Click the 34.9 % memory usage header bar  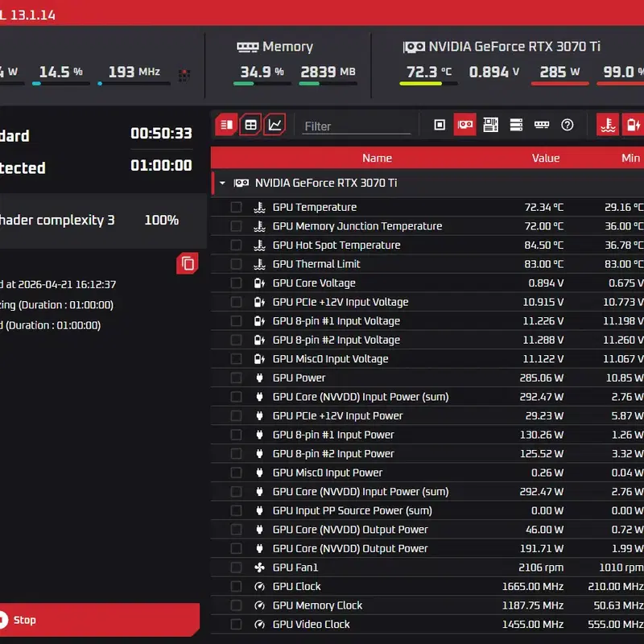[x=262, y=84]
